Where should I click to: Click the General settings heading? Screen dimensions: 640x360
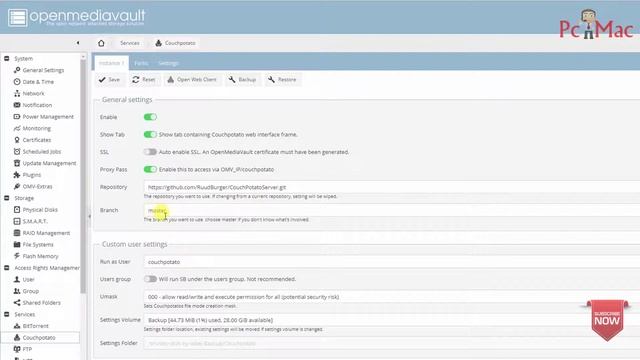[127, 100]
